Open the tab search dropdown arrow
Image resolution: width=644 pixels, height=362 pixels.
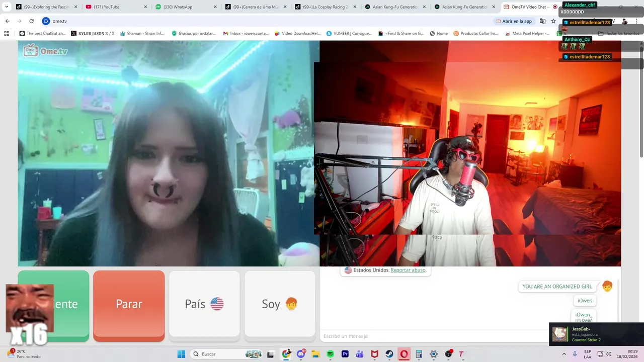click(7, 7)
